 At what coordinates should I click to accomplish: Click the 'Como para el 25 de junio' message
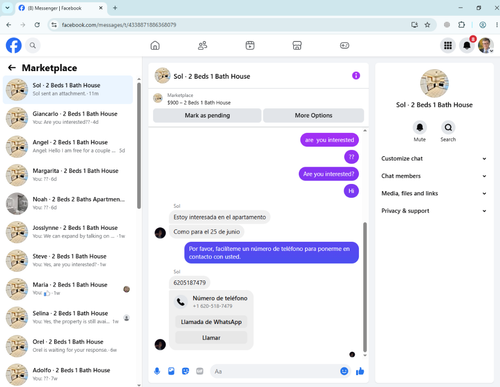pos(207,232)
